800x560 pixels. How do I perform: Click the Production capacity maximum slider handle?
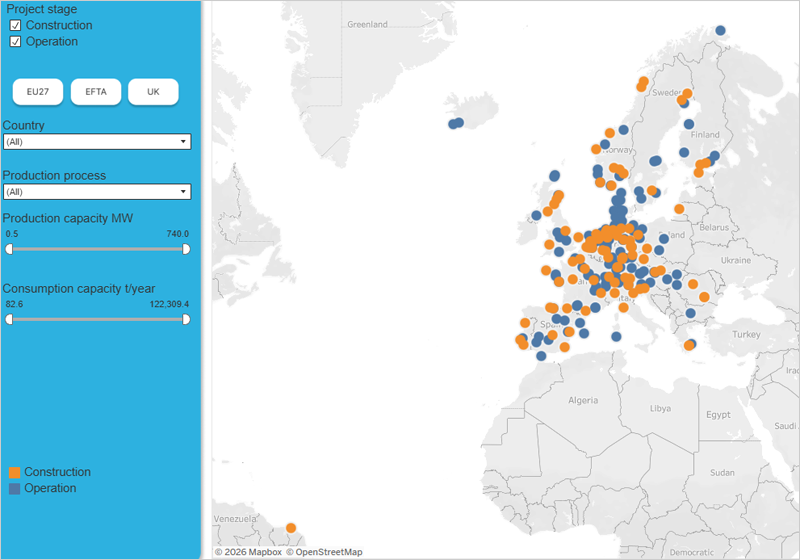[186, 249]
